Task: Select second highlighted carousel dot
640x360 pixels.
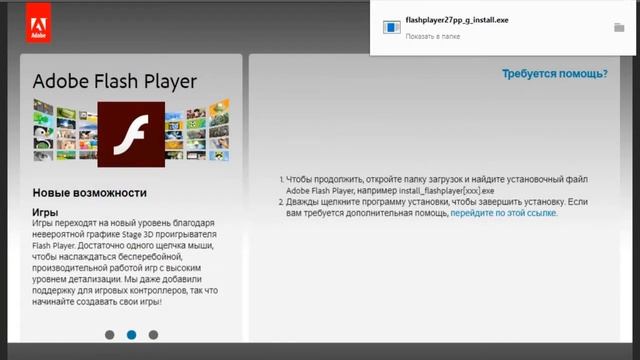Action: 131,335
